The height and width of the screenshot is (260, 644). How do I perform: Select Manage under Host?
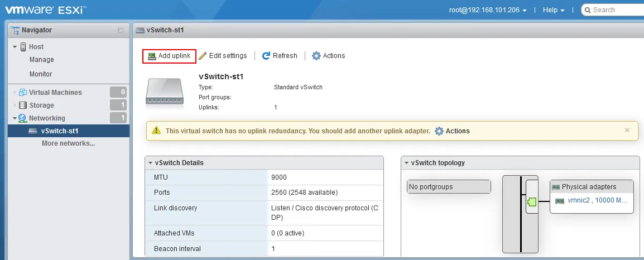42,60
